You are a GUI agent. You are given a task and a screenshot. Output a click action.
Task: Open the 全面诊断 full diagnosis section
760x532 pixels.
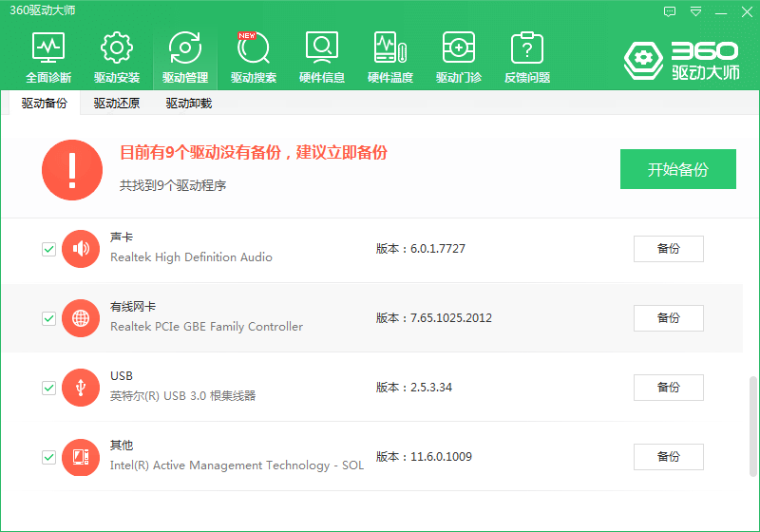coord(47,57)
